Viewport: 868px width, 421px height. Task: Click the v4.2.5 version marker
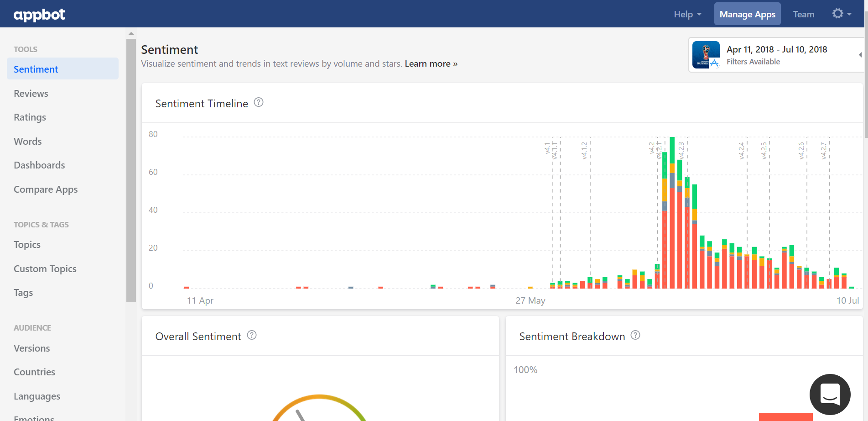coord(764,150)
